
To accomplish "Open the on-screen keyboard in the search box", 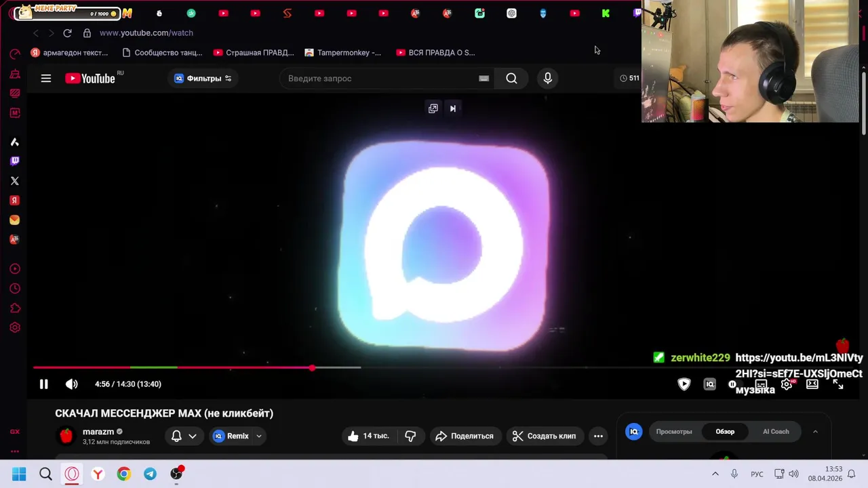I will click(x=484, y=79).
